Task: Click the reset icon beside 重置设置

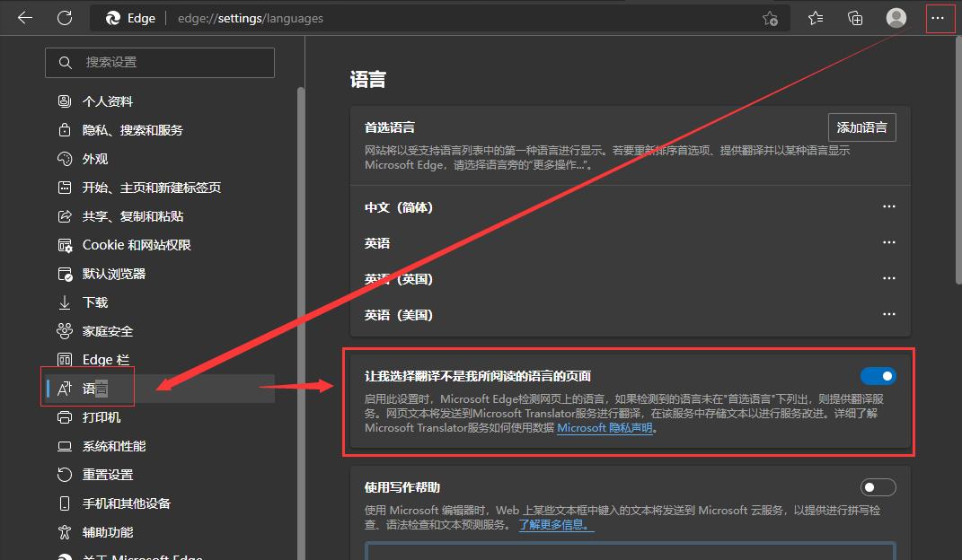Action: (x=65, y=474)
